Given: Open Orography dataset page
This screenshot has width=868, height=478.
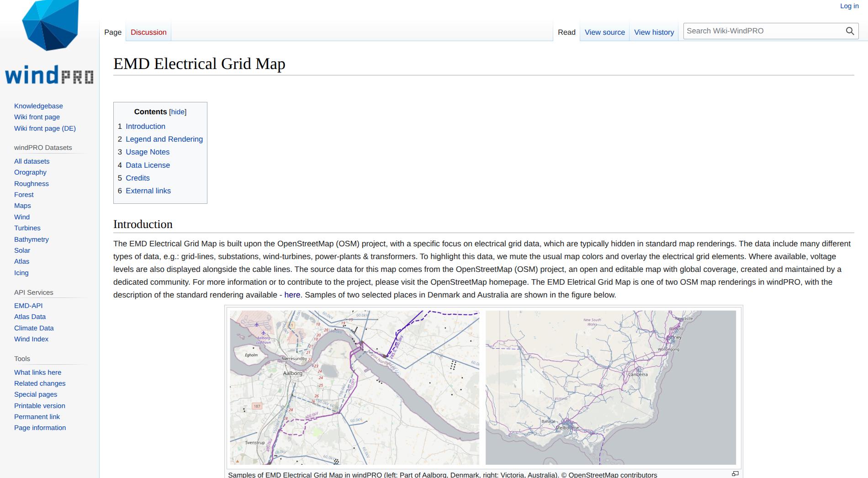Looking at the screenshot, I should point(30,172).
